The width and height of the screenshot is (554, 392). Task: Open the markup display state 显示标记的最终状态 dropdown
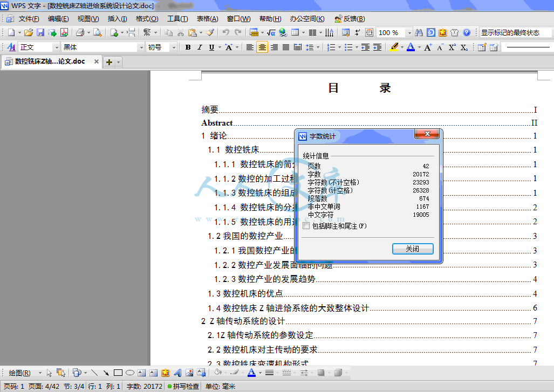516,33
